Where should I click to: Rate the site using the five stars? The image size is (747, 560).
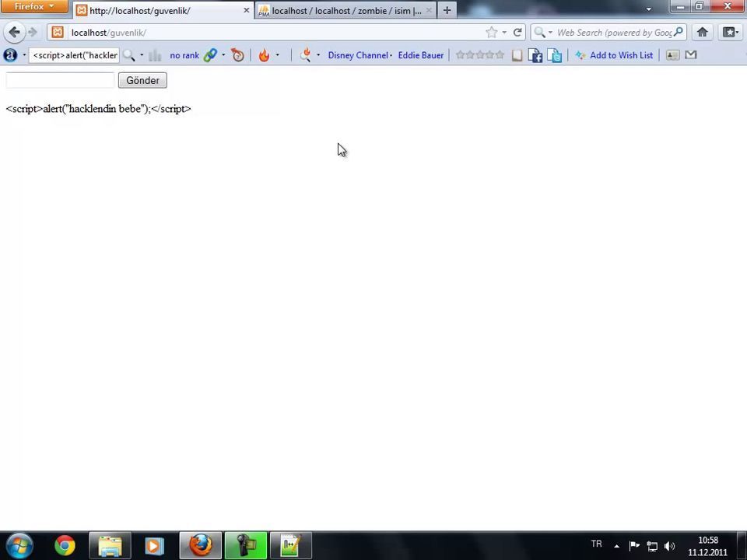click(x=480, y=54)
